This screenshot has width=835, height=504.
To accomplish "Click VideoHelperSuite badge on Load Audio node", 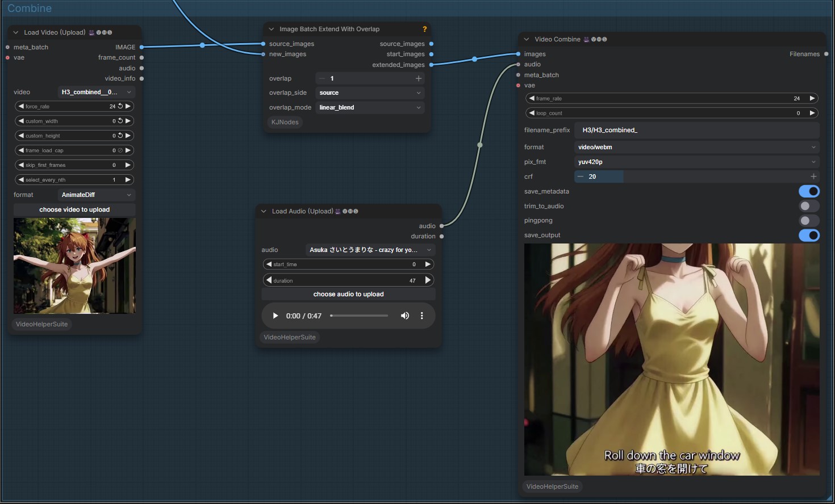I will pos(290,337).
